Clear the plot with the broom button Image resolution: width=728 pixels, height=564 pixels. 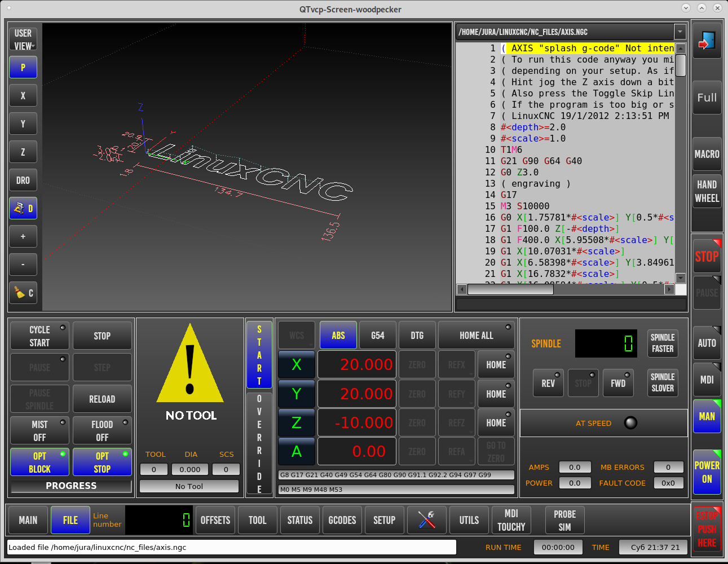point(23,293)
